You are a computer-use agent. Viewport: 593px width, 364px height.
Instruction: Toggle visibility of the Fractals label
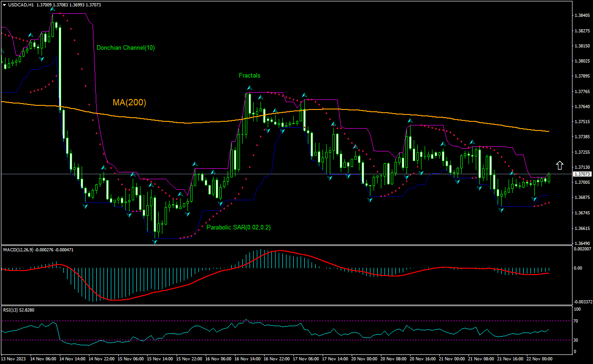click(250, 75)
